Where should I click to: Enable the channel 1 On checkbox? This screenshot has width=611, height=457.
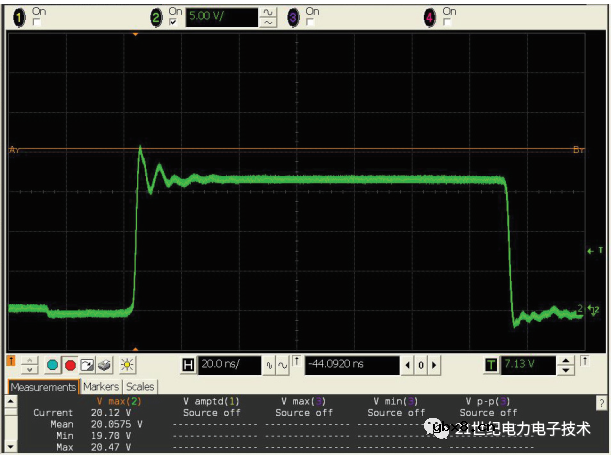pos(38,22)
